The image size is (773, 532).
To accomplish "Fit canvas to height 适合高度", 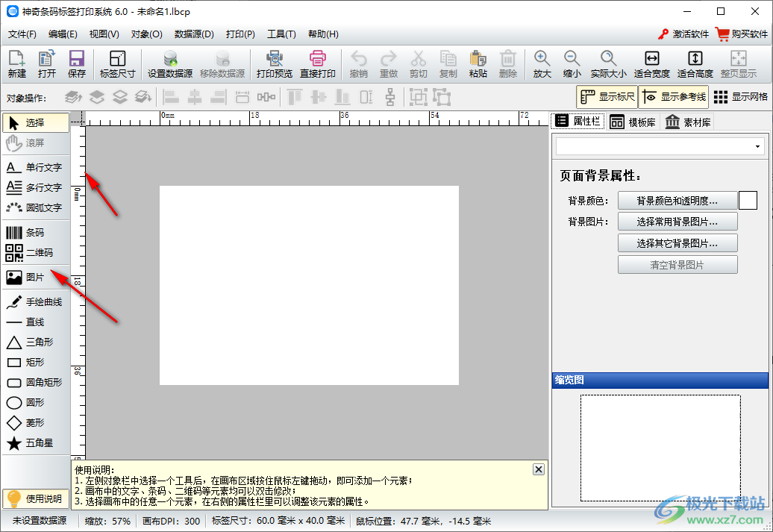I will (695, 64).
